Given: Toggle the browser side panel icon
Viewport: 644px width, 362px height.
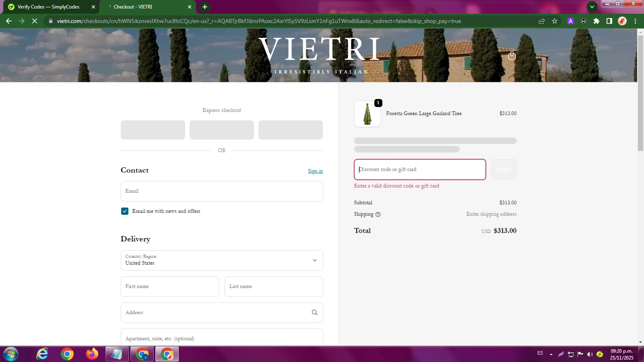Looking at the screenshot, I should click(x=609, y=21).
